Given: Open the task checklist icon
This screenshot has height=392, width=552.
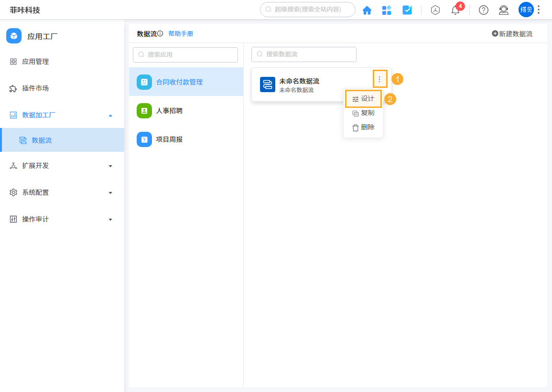Looking at the screenshot, I should coord(407,10).
